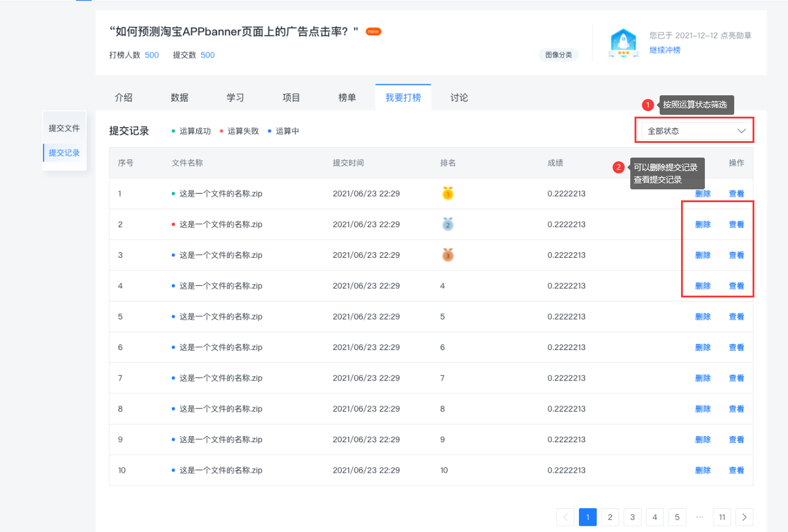
Task: Go to next page with right chevron
Action: click(744, 517)
